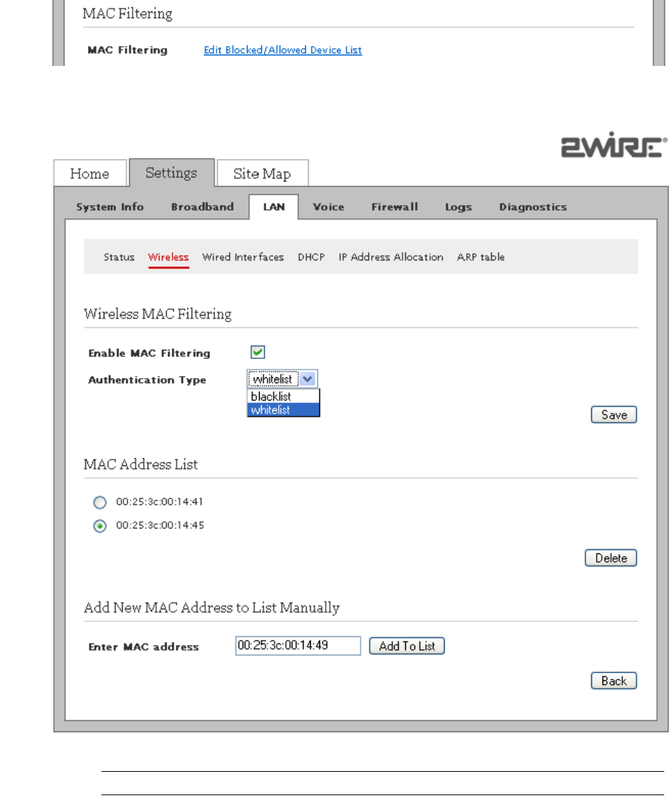Viewport: 672px width, 803px height.
Task: Click the 2Wire logo
Action: point(614,145)
